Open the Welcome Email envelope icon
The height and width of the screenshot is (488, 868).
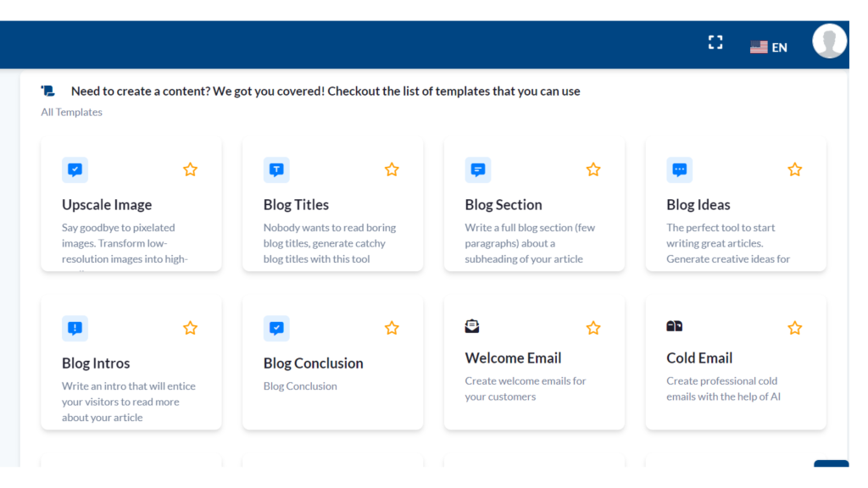[472, 325]
